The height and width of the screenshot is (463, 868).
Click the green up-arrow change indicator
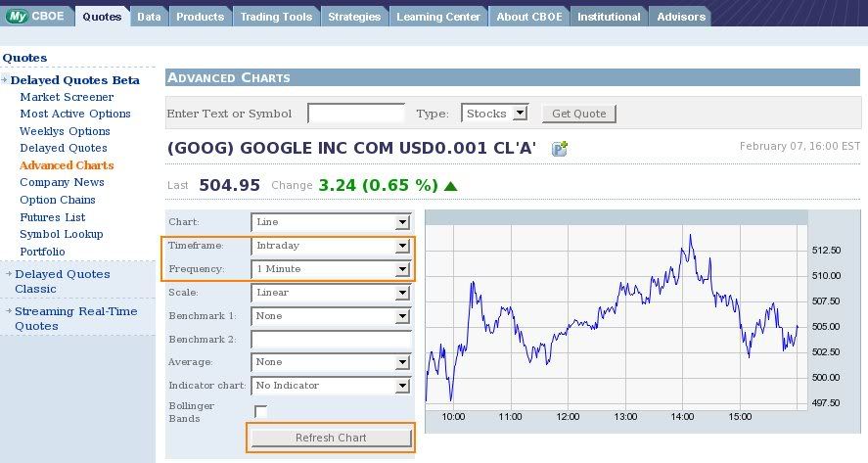pos(450,186)
